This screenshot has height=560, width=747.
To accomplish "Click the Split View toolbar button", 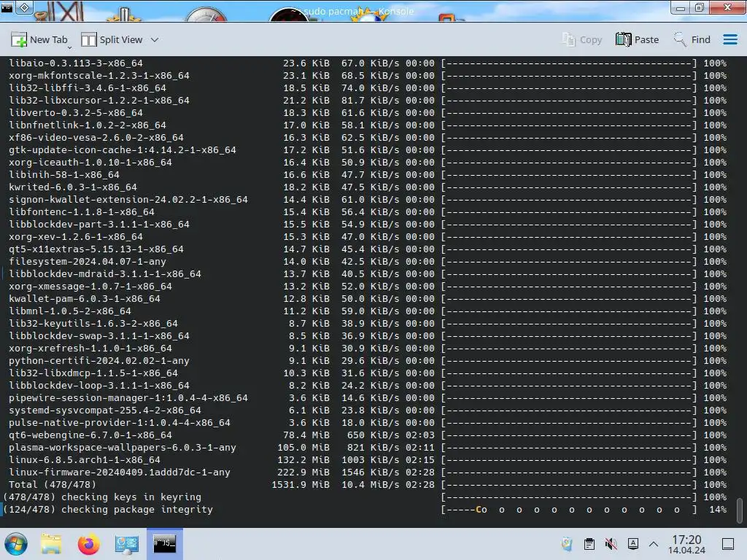I will (112, 39).
